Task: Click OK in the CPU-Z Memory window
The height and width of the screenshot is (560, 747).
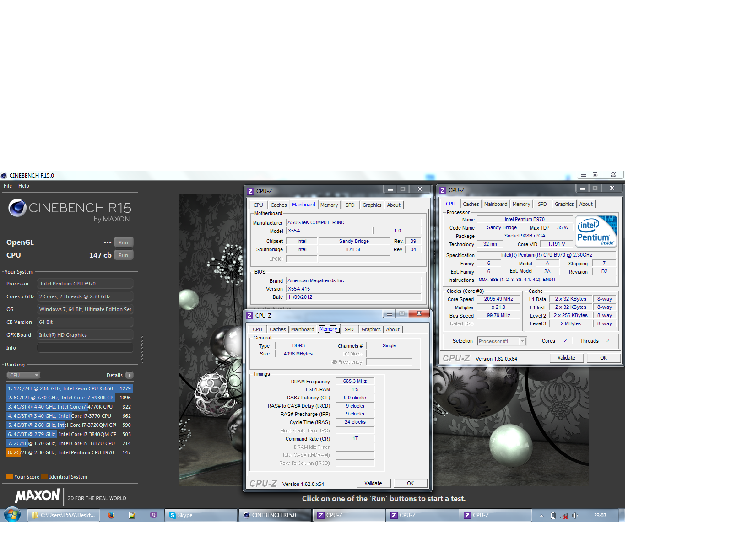Action: point(411,483)
